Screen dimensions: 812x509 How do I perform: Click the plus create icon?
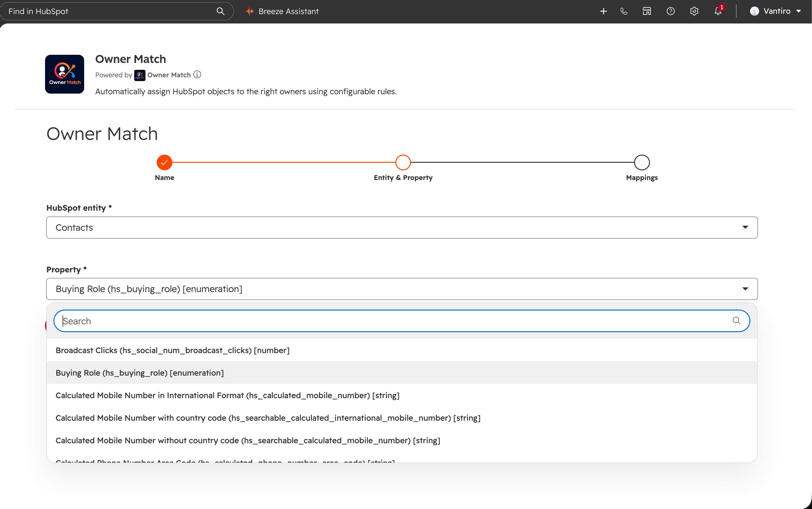[603, 11]
